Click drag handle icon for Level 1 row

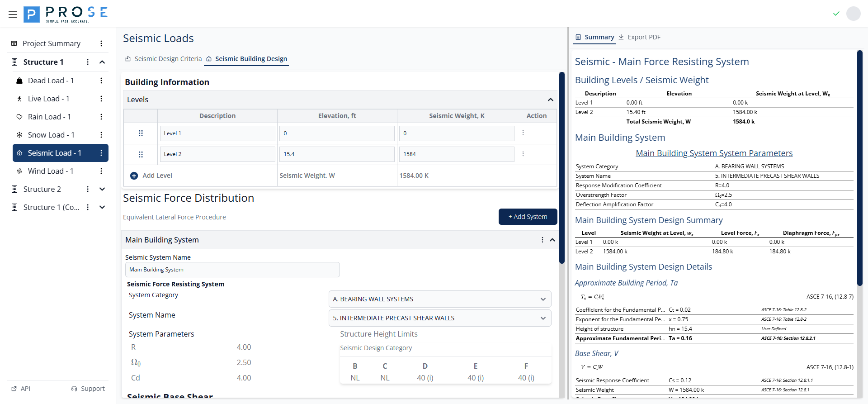pos(141,133)
